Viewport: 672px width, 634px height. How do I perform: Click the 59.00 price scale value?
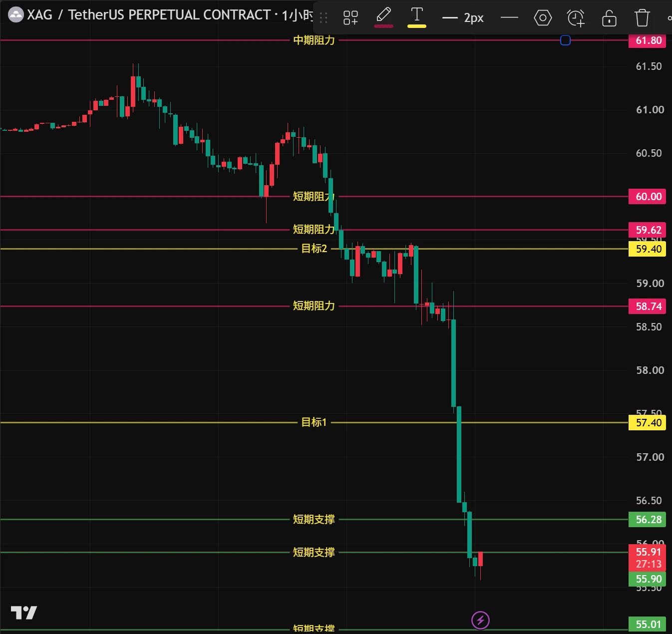pyautogui.click(x=650, y=284)
